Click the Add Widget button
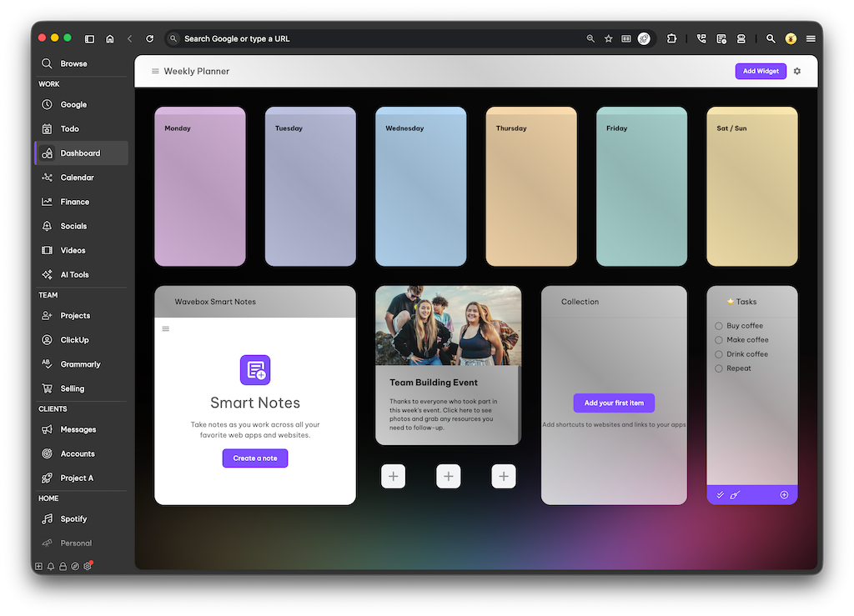 tap(761, 72)
